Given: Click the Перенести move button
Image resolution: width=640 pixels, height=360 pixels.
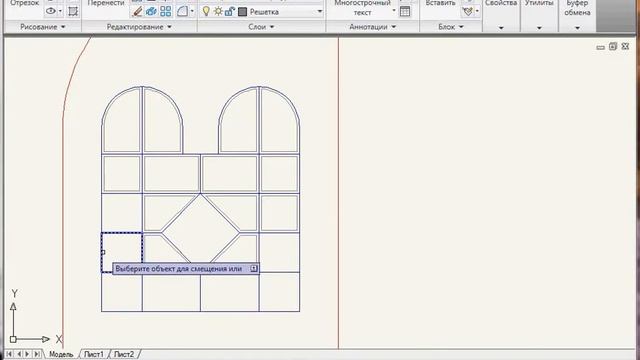Looking at the screenshot, I should coord(106,3).
